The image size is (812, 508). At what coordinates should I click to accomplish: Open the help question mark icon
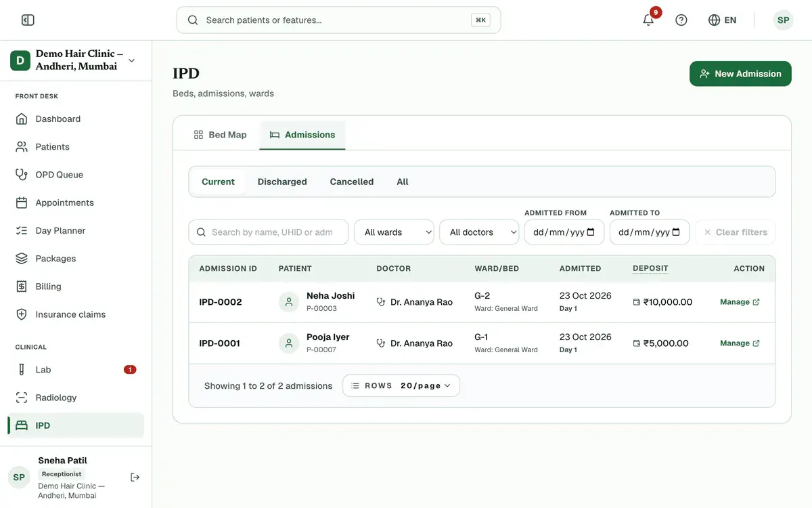[681, 20]
